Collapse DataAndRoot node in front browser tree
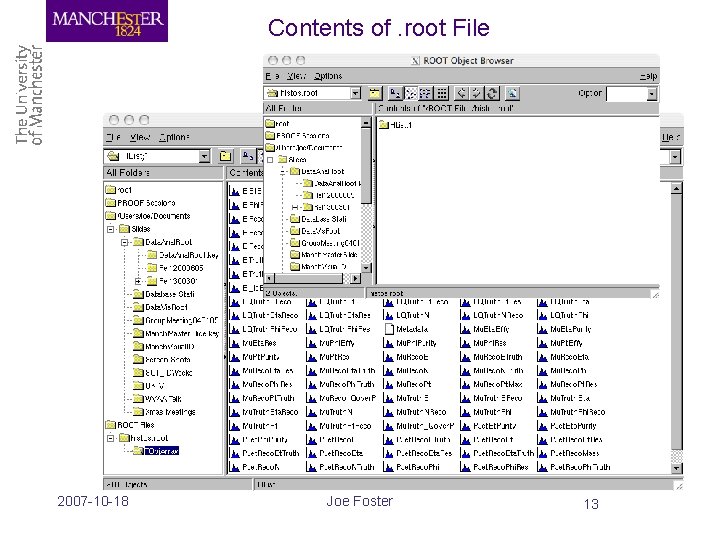 (x=284, y=171)
